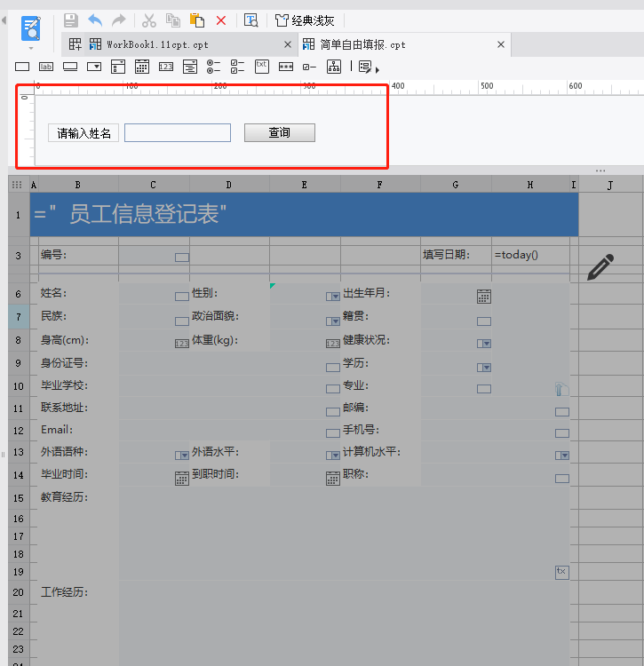Viewport: 644px width, 666px height.
Task: Select the number (123) widget tool
Action: click(x=166, y=67)
